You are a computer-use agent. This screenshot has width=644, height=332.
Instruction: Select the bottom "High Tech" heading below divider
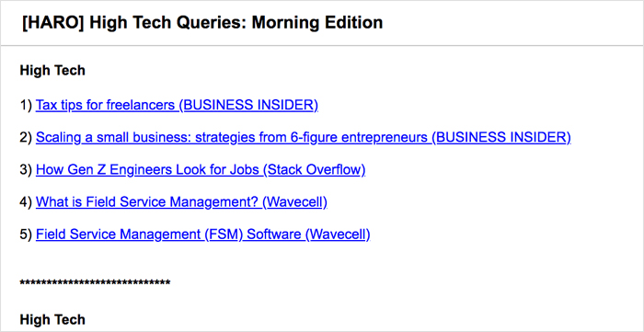coord(52,319)
